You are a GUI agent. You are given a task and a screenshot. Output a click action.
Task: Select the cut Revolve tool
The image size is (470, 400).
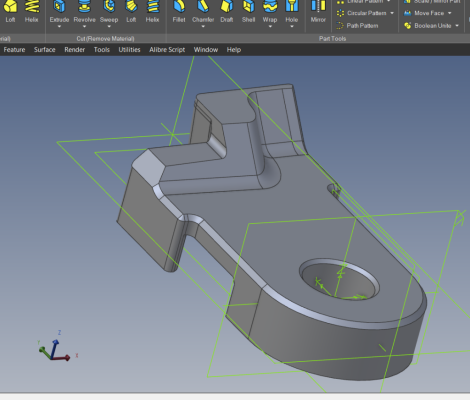click(84, 6)
